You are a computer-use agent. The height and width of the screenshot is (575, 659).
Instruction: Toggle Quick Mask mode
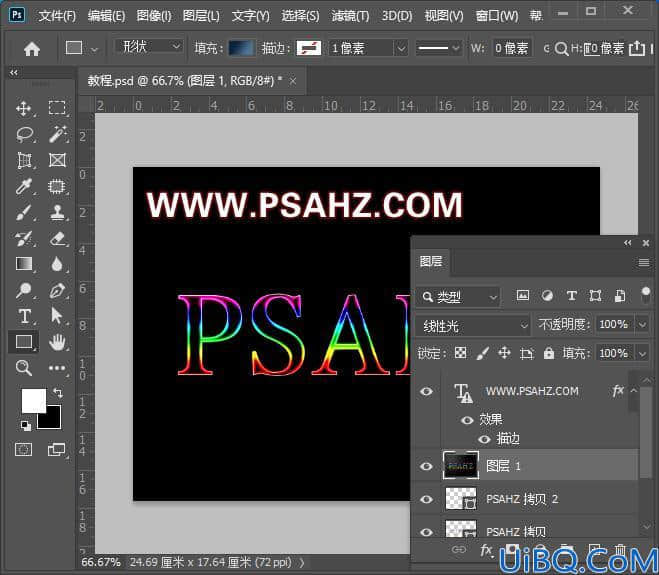pos(24,450)
